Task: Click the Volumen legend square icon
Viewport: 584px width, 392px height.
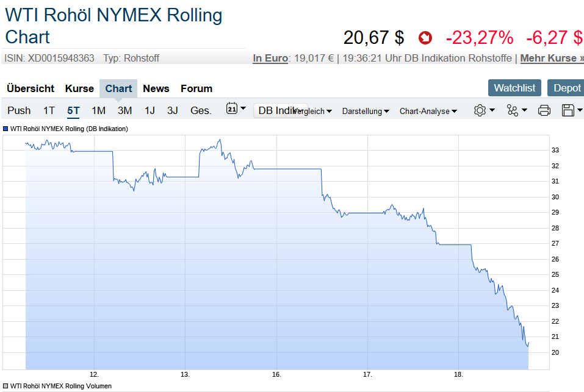Action: tap(6, 386)
